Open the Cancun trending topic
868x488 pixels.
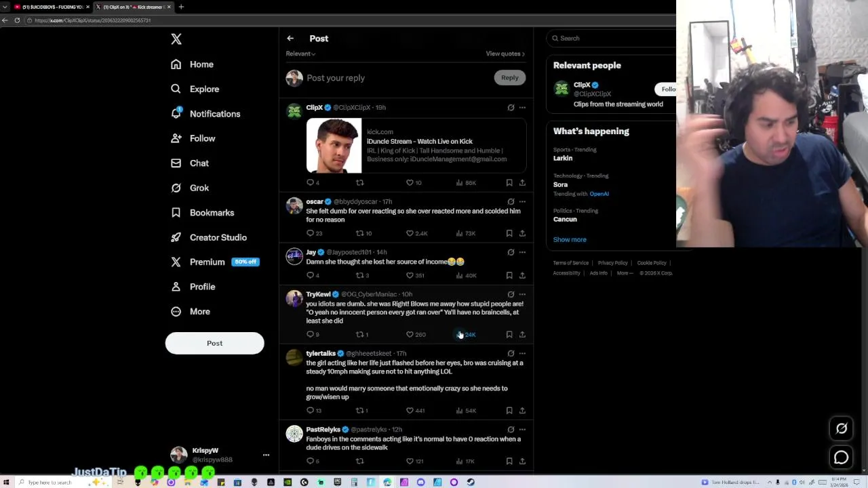click(x=565, y=220)
